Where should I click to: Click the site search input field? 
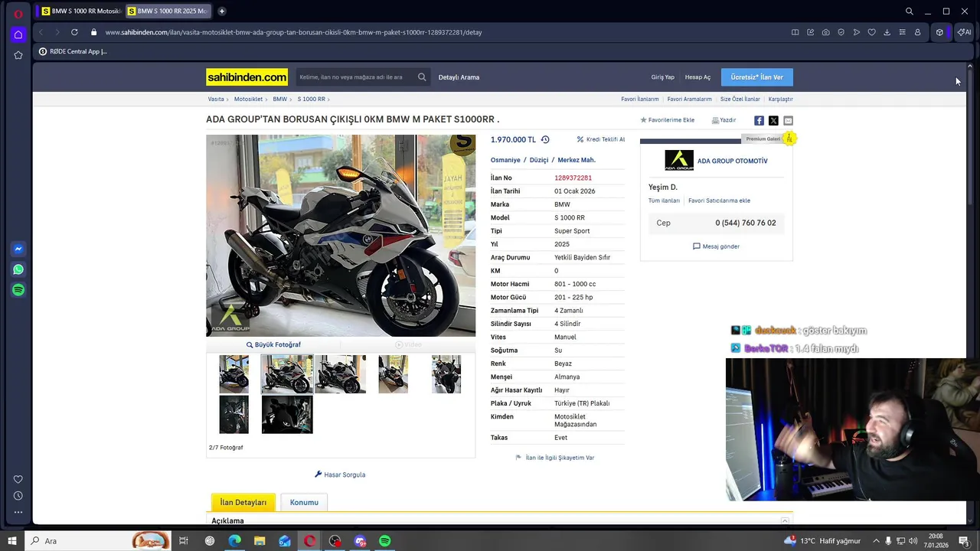pyautogui.click(x=356, y=77)
